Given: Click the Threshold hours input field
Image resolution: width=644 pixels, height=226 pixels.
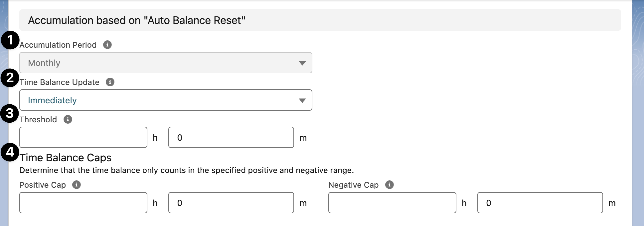Looking at the screenshot, I should coord(83,137).
